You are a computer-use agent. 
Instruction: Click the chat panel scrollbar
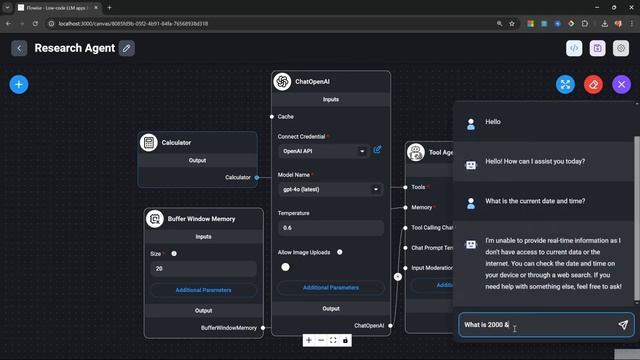(x=637, y=218)
